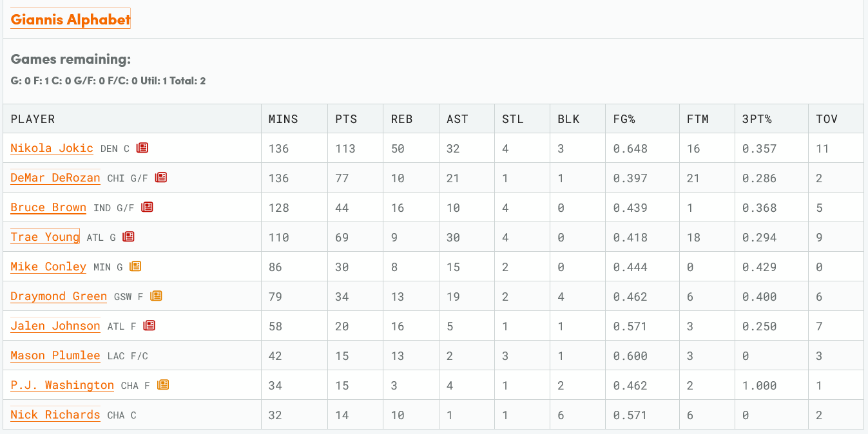Viewport: 868px width, 434px height.
Task: Sort the table by the PTS column header
Action: pyautogui.click(x=346, y=119)
